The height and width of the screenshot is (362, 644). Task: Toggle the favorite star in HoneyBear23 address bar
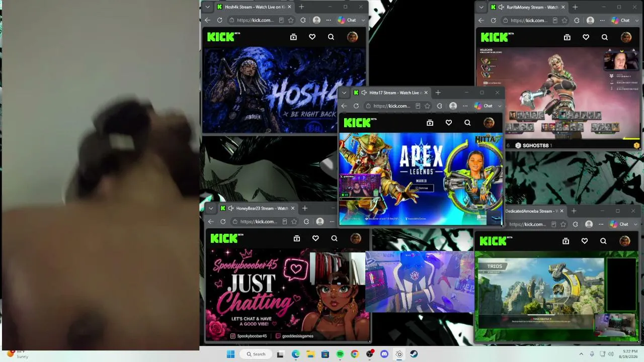[294, 221]
